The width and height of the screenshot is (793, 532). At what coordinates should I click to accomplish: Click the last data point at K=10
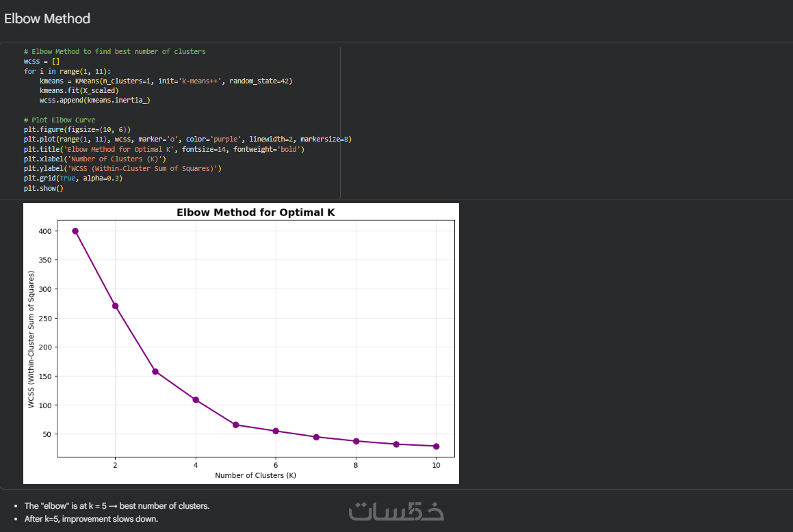437,447
